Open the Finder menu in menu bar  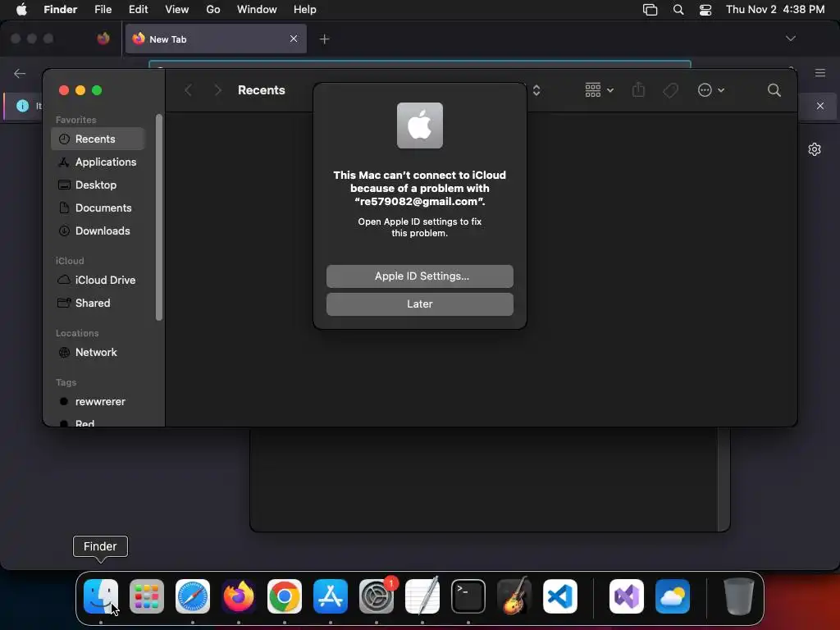click(61, 9)
